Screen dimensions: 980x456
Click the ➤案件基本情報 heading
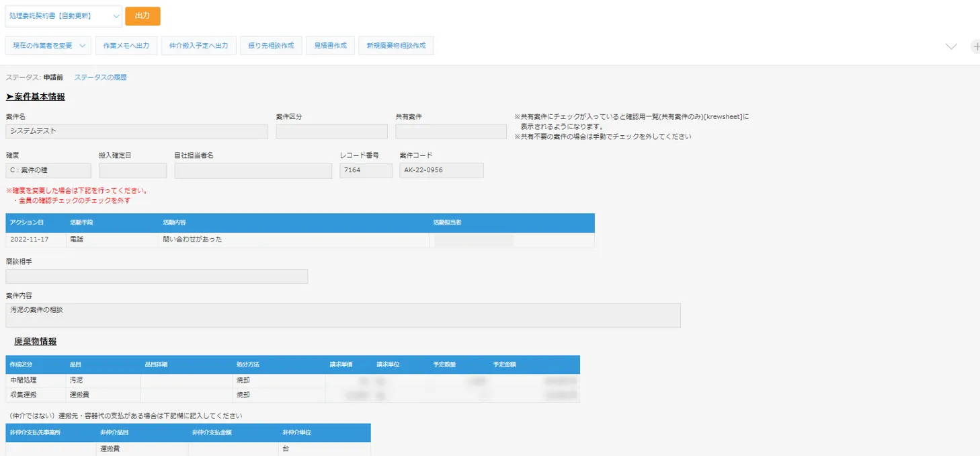[36, 97]
